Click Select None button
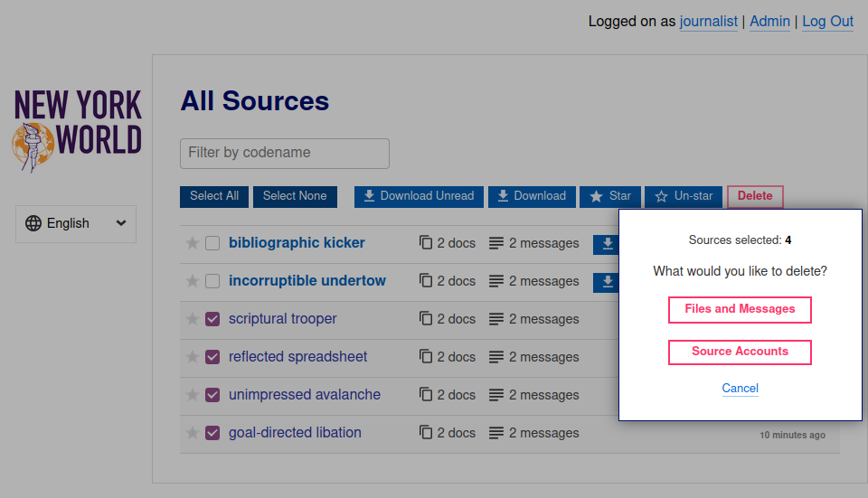Image resolution: width=868 pixels, height=498 pixels. (295, 196)
